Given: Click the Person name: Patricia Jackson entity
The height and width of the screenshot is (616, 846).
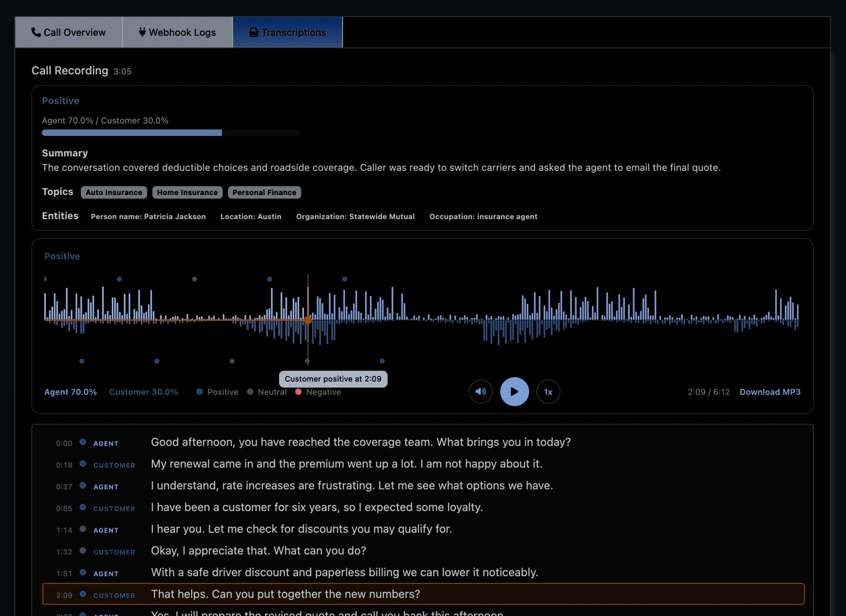Looking at the screenshot, I should pos(149,217).
